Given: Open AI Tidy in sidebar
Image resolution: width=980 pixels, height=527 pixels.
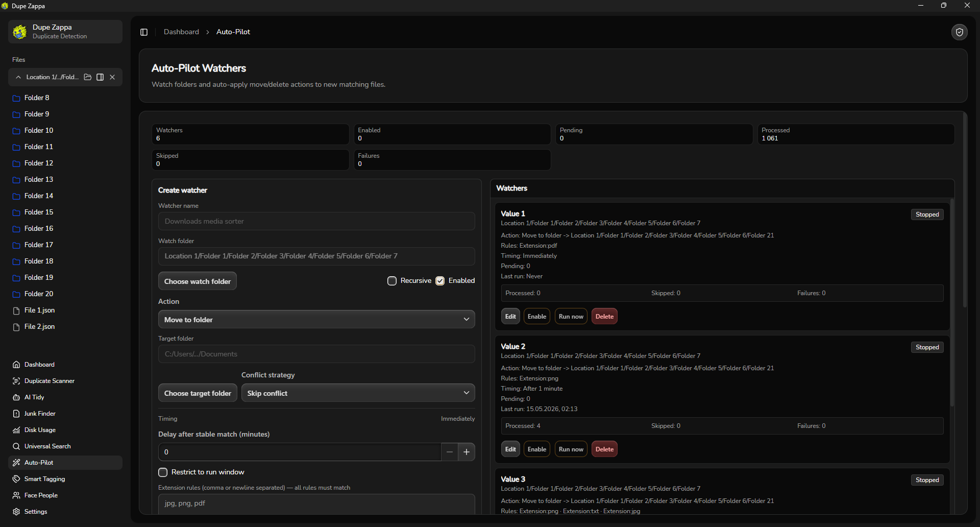Looking at the screenshot, I should click(x=65, y=397).
